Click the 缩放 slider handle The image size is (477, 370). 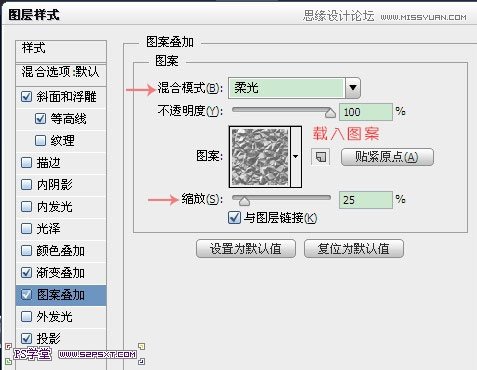[x=244, y=200]
